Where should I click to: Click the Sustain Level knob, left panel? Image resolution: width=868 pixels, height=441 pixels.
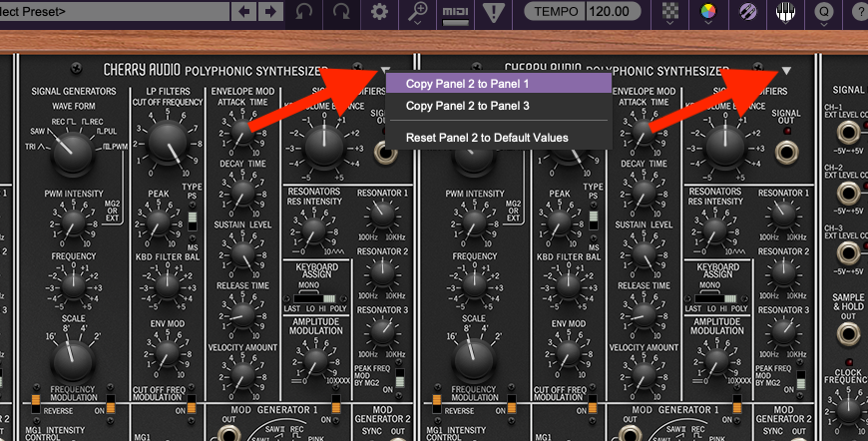click(x=243, y=254)
